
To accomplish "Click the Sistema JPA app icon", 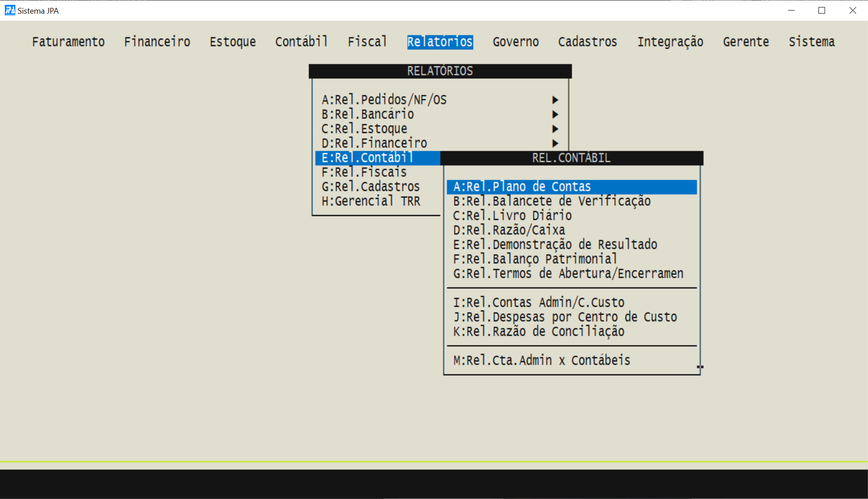I will 10,10.
